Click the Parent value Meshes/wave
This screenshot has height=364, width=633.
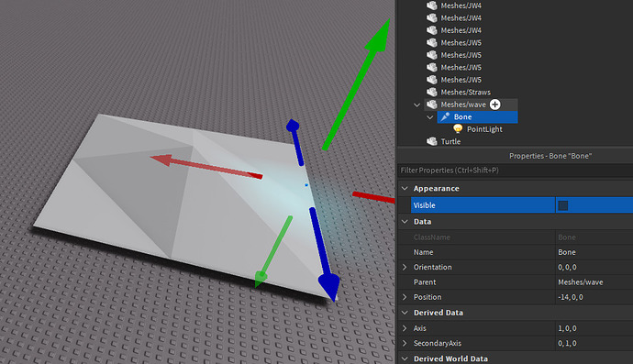pyautogui.click(x=594, y=282)
